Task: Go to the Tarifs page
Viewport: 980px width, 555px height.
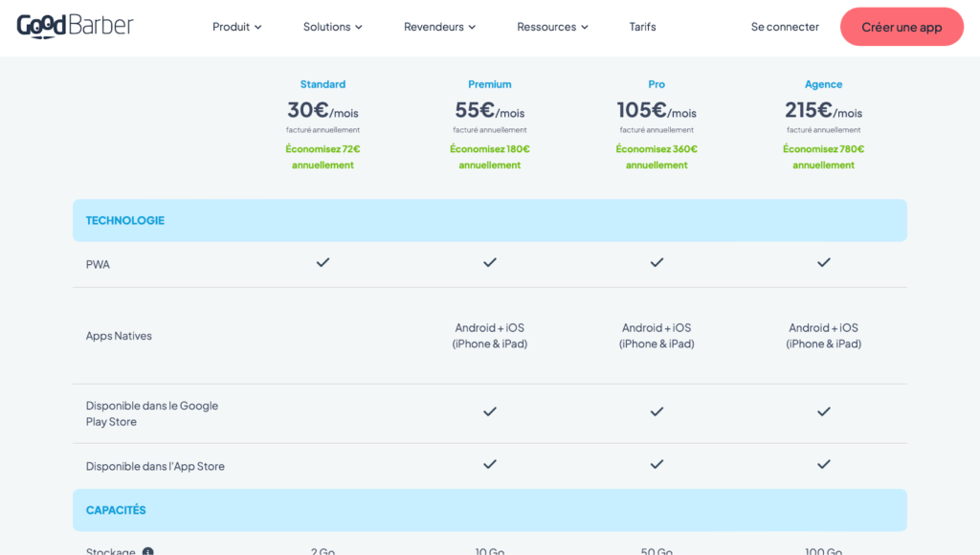Action: tap(642, 27)
